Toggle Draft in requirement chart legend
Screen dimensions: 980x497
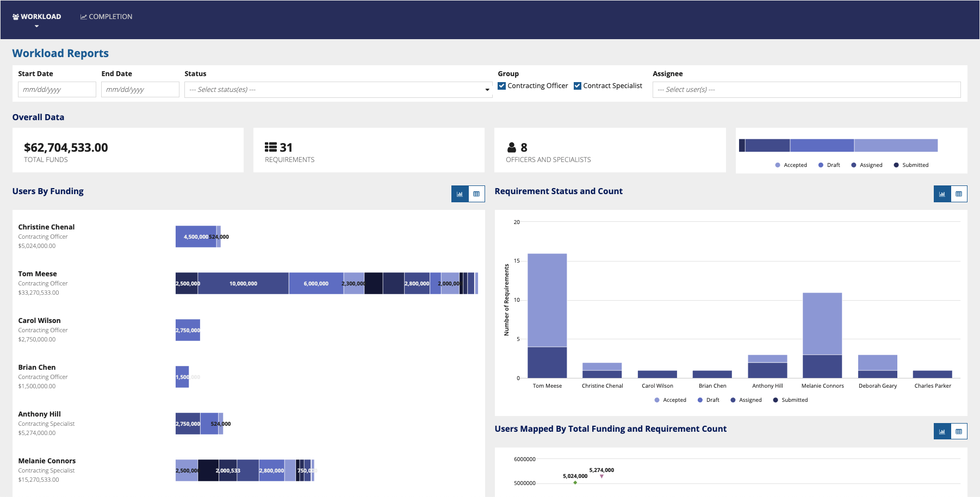pyautogui.click(x=709, y=400)
